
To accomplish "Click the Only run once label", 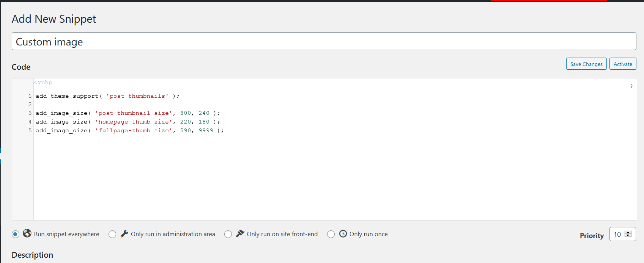I will (368, 234).
